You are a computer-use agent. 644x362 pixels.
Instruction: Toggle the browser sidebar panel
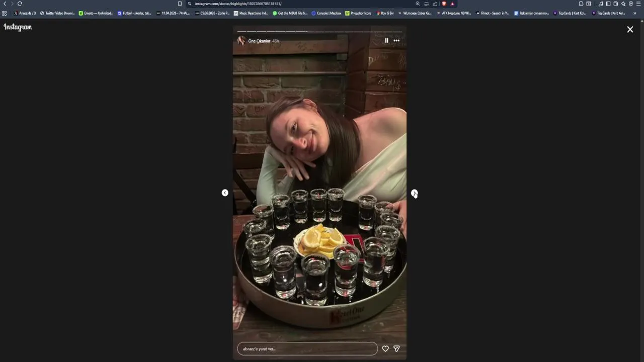(x=608, y=4)
